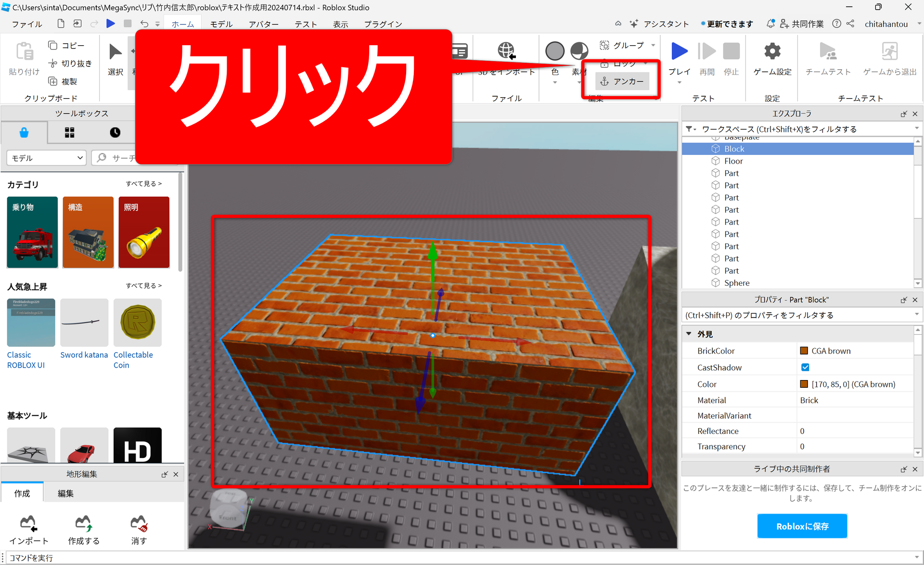Select the Sphere item in Explorer
This screenshot has width=924, height=585.
click(x=736, y=283)
